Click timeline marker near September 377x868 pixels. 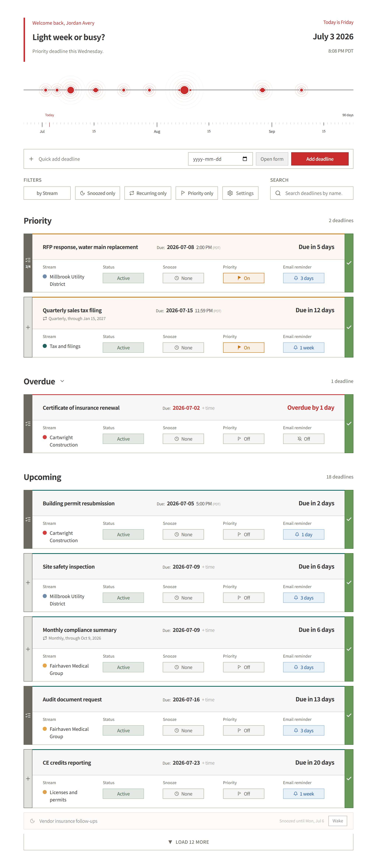pos(262,90)
